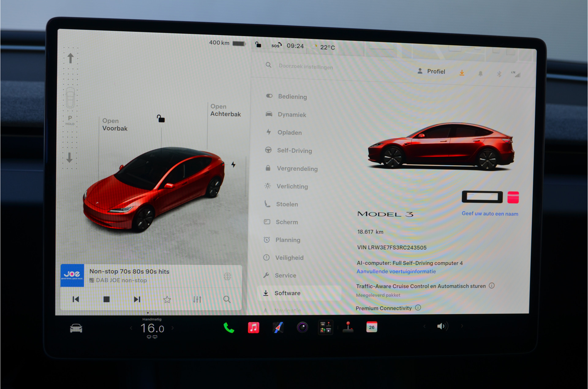Open Bluetooth settings icon
This screenshot has width=588, height=389.
(499, 74)
